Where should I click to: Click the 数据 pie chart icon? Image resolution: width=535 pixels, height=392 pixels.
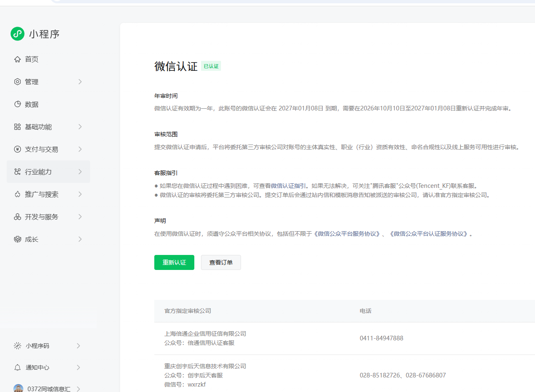click(18, 104)
